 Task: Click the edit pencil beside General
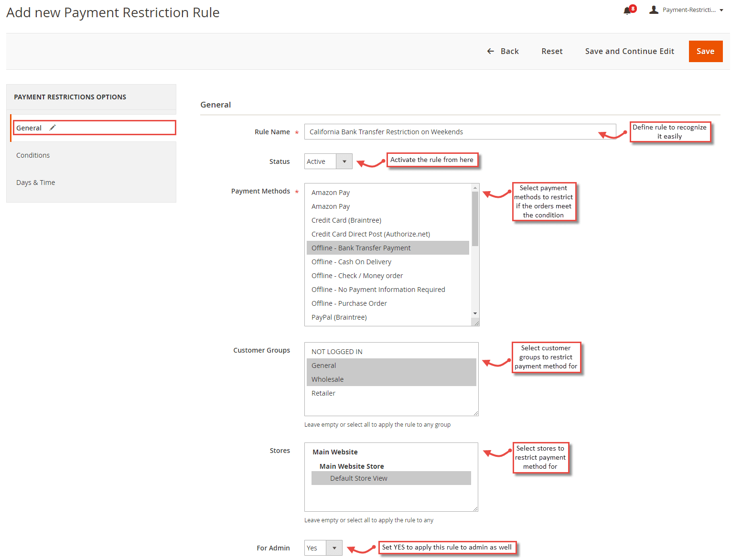click(x=53, y=127)
